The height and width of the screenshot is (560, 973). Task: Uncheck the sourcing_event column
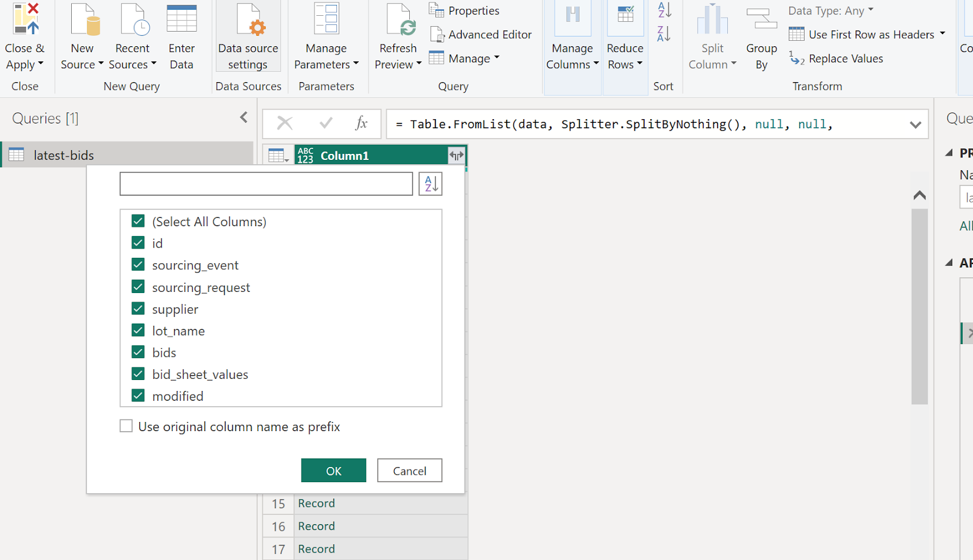pos(138,265)
